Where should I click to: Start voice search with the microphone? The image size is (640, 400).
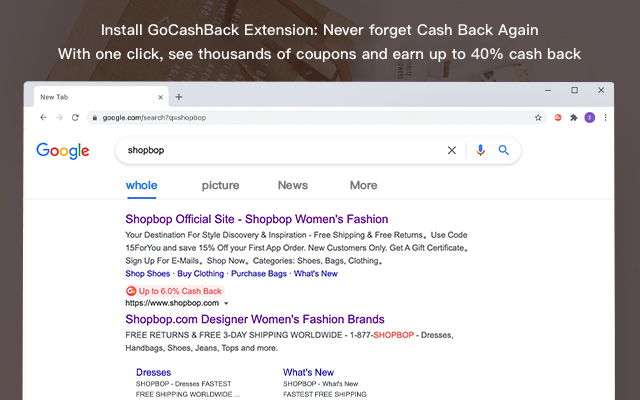tap(480, 150)
